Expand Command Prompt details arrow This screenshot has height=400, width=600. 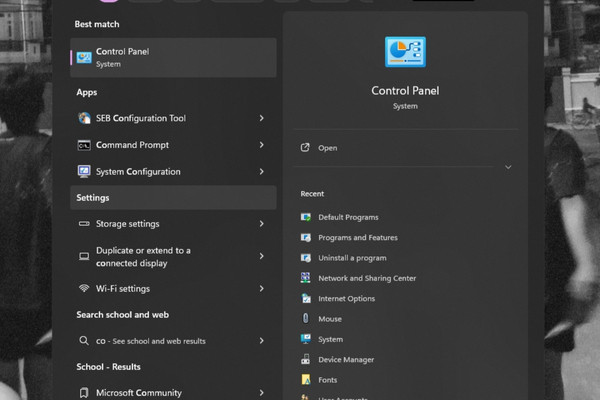[261, 145]
